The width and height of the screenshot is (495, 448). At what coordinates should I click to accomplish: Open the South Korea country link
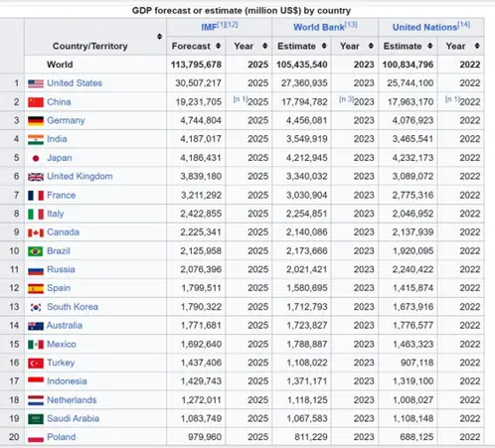tap(73, 307)
